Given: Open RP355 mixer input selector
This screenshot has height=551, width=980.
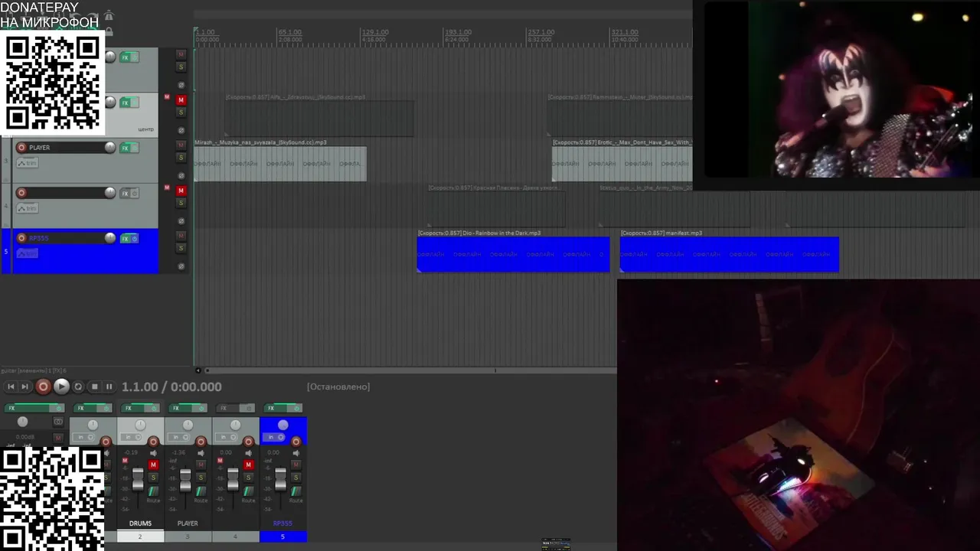Looking at the screenshot, I should click(x=274, y=437).
